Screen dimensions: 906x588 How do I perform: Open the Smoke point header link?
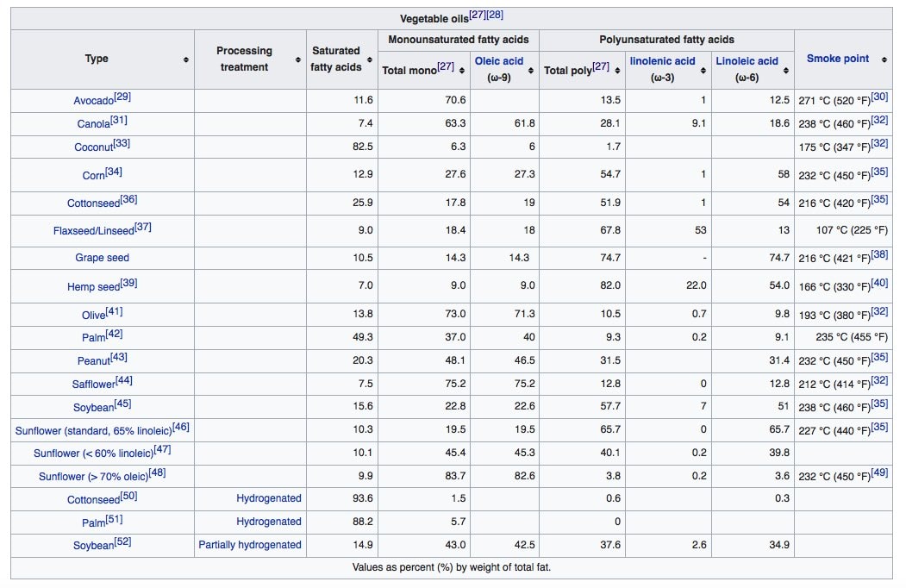tap(838, 59)
